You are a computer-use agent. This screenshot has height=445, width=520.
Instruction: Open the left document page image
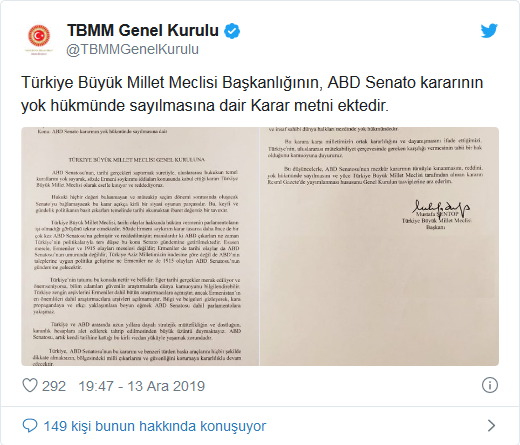click(x=140, y=246)
